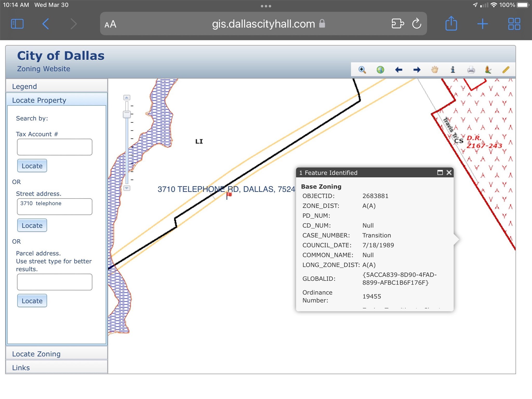This screenshot has height=399, width=532.
Task: Go to next map extent arrow
Action: 417,70
